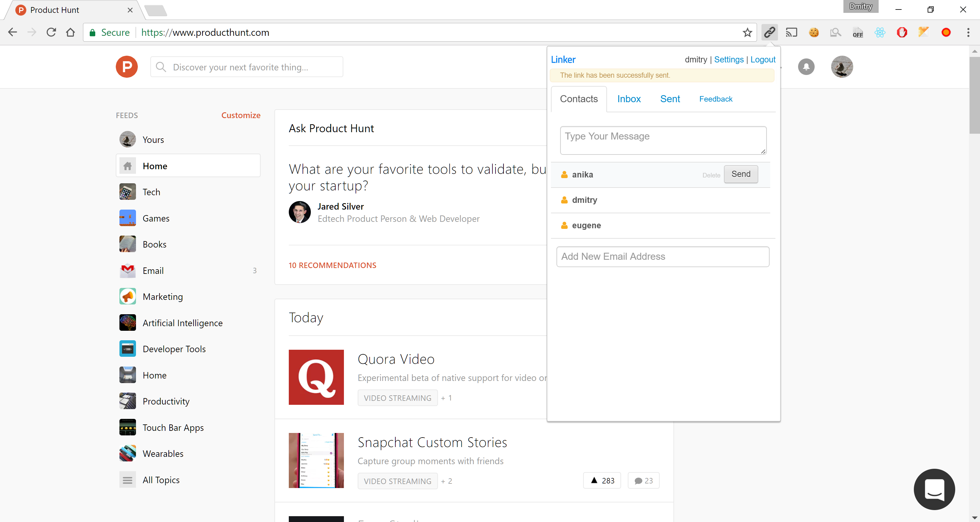Bookmark the page with the star icon
980x522 pixels.
pos(747,32)
